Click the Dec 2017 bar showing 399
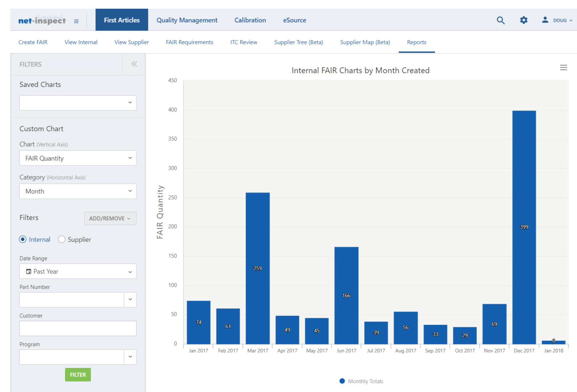The width and height of the screenshot is (577, 392). click(524, 227)
